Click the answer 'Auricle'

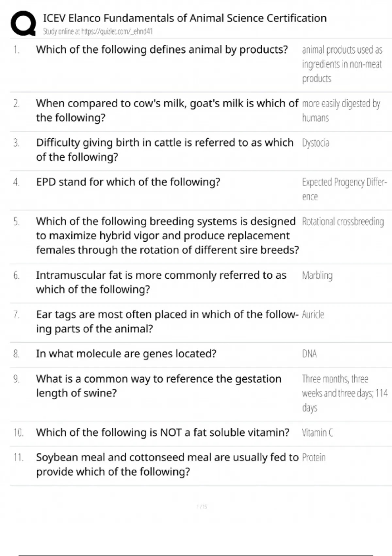[313, 315]
